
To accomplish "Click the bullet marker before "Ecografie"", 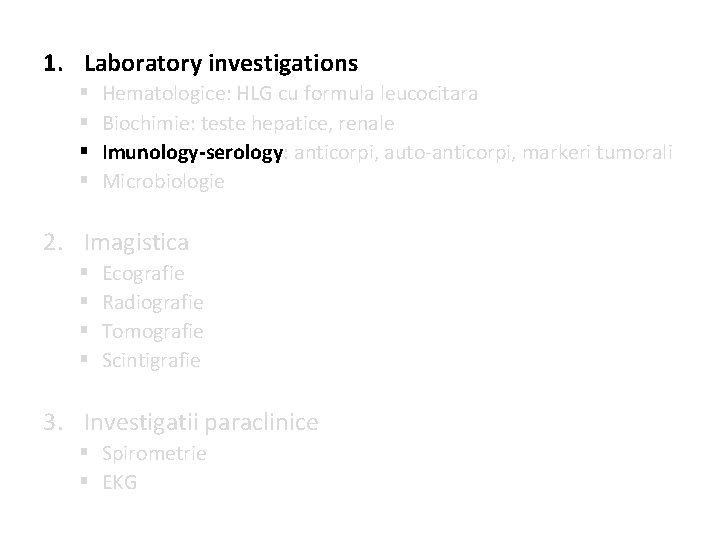I will (87, 272).
